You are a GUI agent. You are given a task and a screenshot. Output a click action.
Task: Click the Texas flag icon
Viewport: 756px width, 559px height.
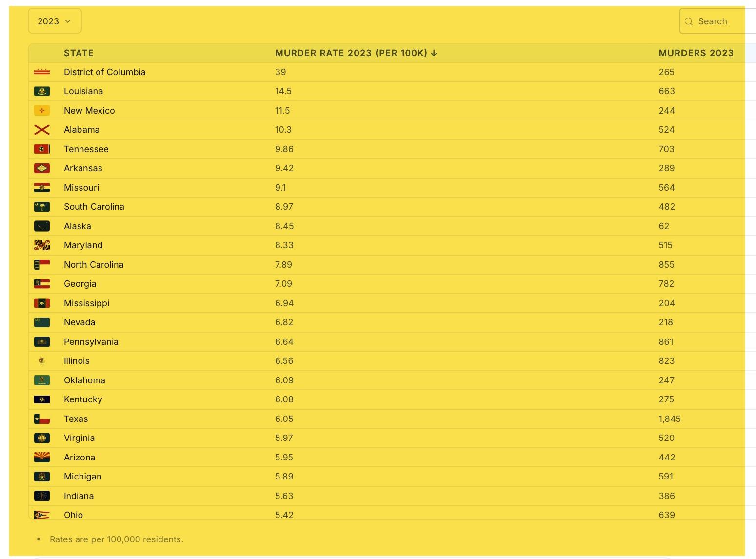pos(42,419)
